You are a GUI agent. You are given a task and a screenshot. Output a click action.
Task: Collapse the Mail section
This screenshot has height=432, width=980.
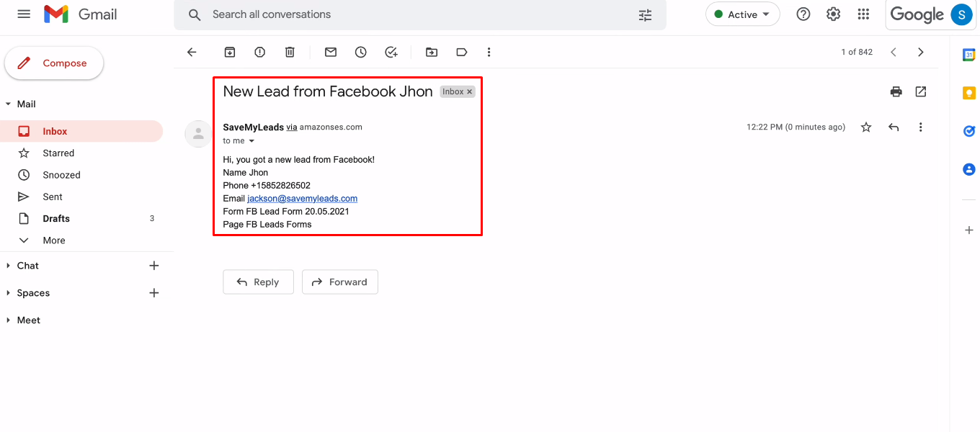tap(8, 104)
